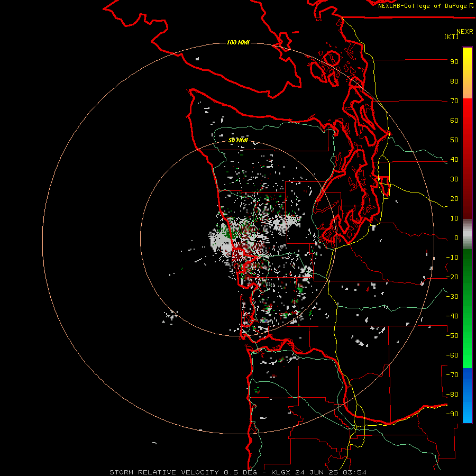Click the -70 value on the velocity scale
Viewport: 476px width, 476px height.
[x=452, y=375]
